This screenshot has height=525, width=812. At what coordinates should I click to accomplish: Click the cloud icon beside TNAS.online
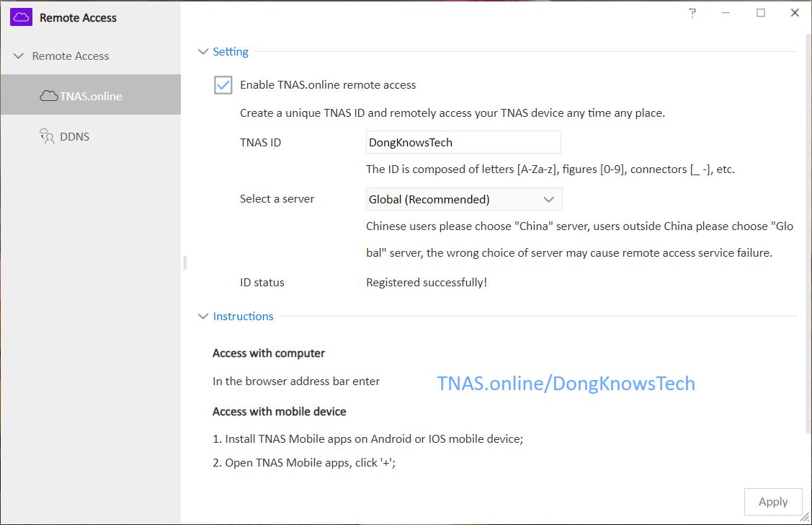[x=48, y=96]
